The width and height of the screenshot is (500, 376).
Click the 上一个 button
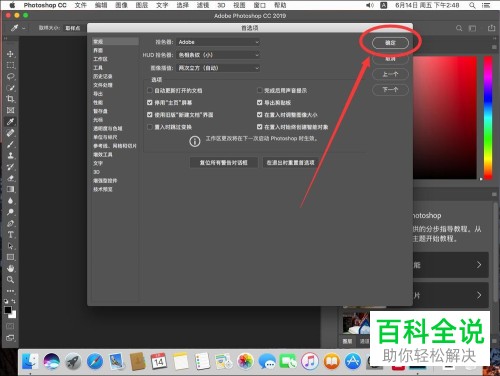(x=390, y=74)
